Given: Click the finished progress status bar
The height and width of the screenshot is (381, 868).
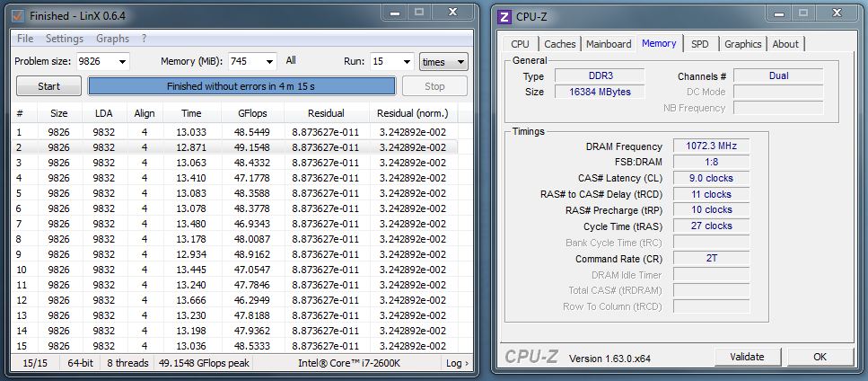Looking at the screenshot, I should [x=241, y=86].
